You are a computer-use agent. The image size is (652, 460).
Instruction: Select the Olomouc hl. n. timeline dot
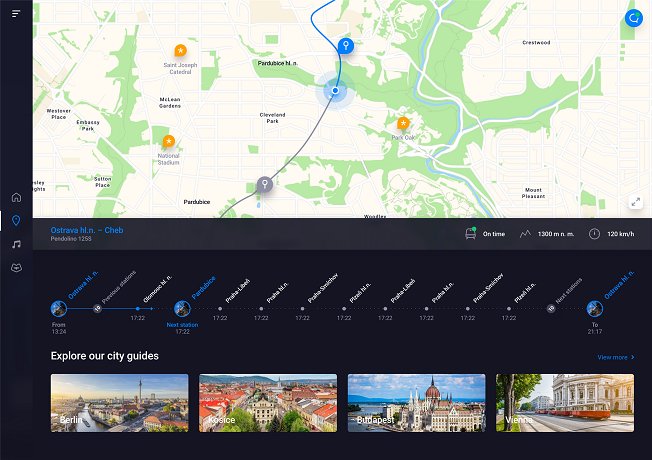(x=138, y=309)
